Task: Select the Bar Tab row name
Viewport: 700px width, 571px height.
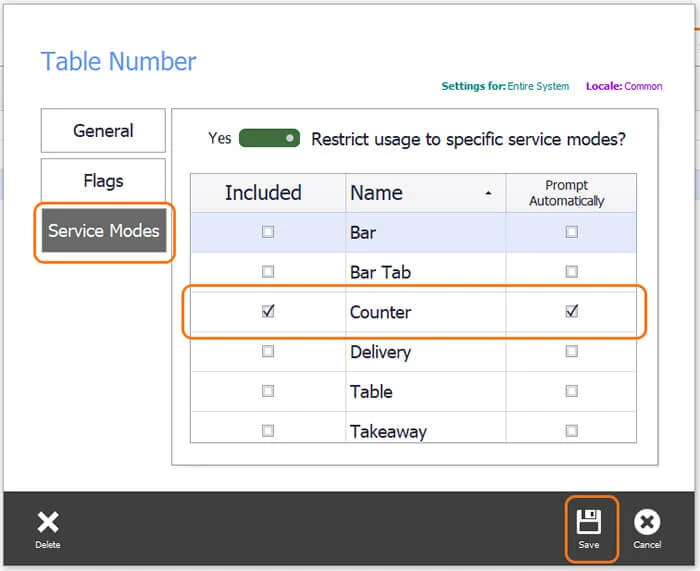Action: 380,272
